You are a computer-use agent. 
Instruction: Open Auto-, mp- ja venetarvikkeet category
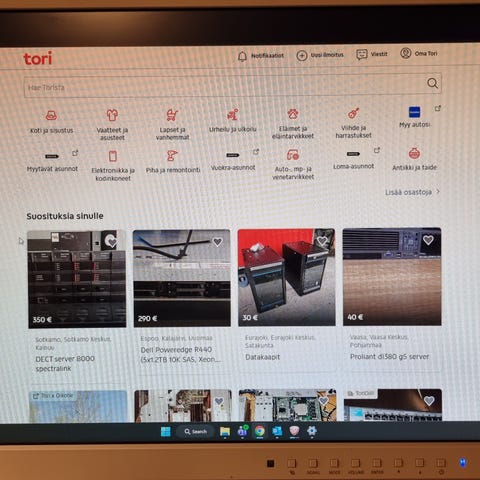(x=293, y=164)
